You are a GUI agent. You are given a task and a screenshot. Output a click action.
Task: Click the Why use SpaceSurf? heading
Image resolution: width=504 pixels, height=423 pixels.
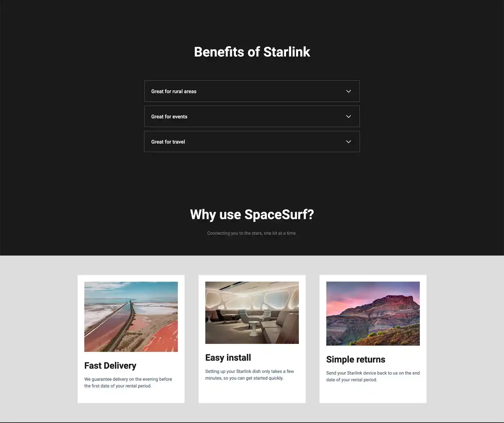coord(252,214)
